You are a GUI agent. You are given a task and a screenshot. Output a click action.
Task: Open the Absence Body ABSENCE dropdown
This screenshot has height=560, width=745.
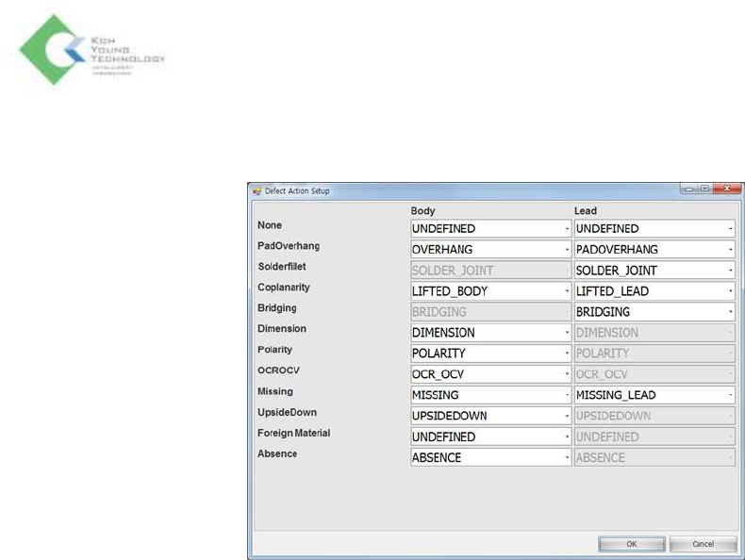point(490,457)
